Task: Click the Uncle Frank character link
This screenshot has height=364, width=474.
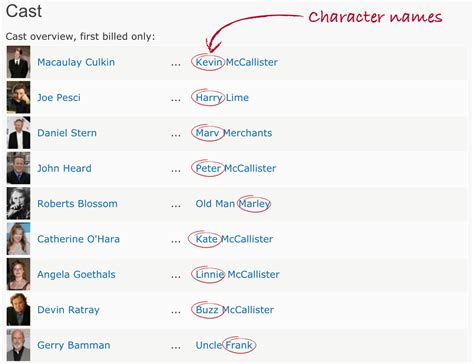Action: [x=224, y=345]
